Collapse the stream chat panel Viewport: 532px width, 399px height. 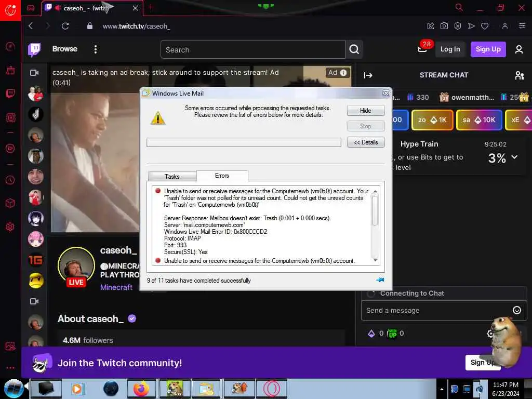(368, 75)
